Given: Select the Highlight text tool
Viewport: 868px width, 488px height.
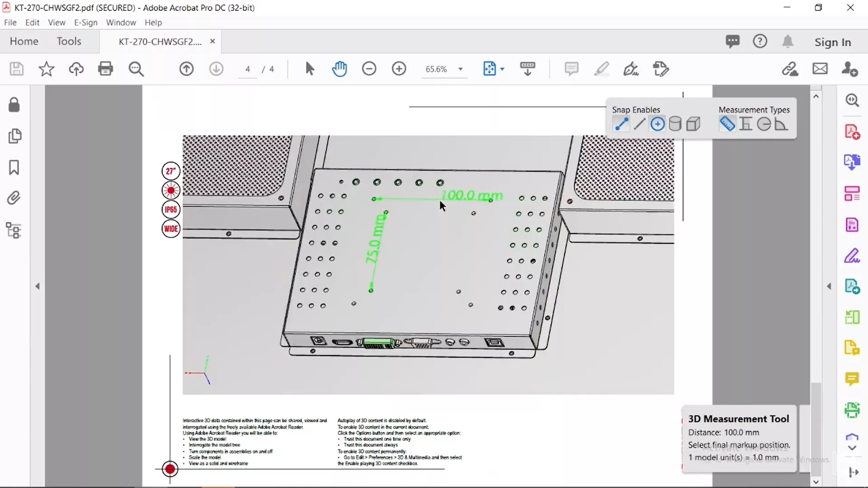Looking at the screenshot, I should pyautogui.click(x=601, y=69).
